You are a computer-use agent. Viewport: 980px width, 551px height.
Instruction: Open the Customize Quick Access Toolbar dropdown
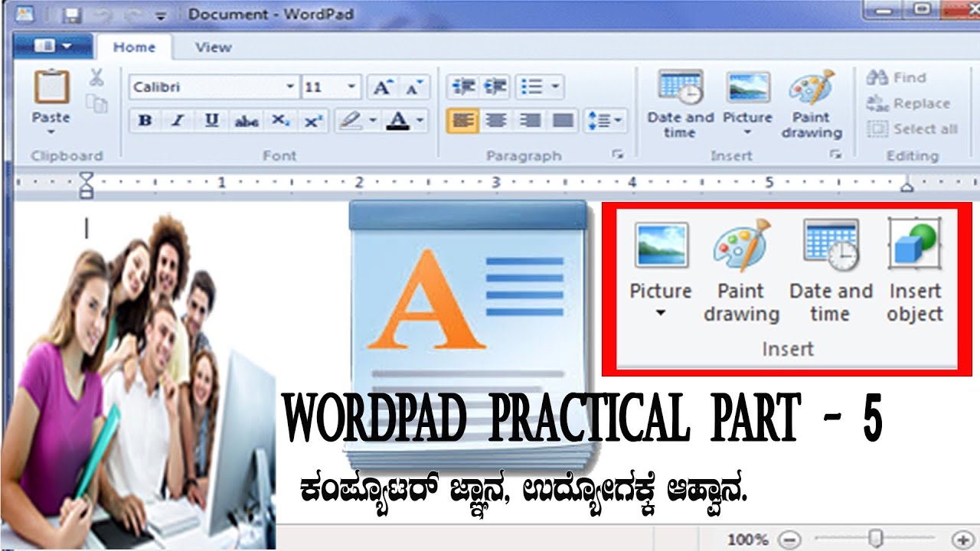161,15
